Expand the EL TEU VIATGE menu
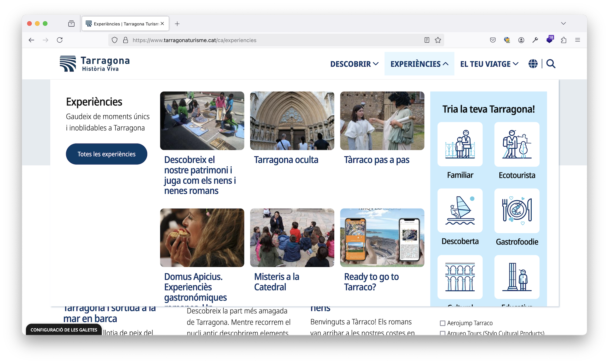The image size is (609, 364). click(489, 64)
